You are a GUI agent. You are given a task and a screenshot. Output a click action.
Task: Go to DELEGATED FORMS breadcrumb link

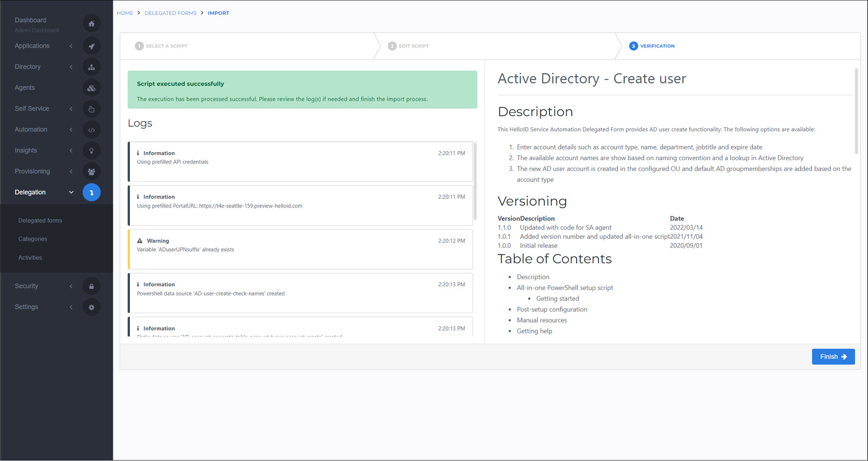click(170, 13)
